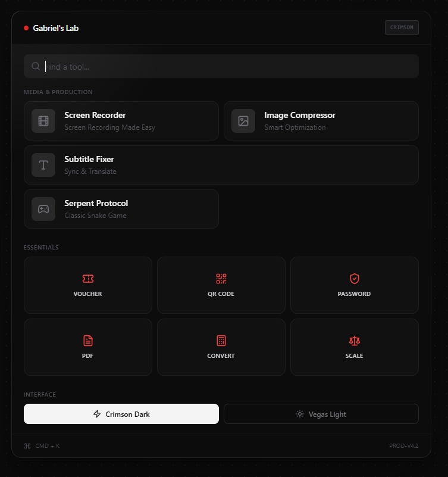The width and height of the screenshot is (448, 477).
Task: Click the Image Compressor picture icon
Action: point(243,121)
